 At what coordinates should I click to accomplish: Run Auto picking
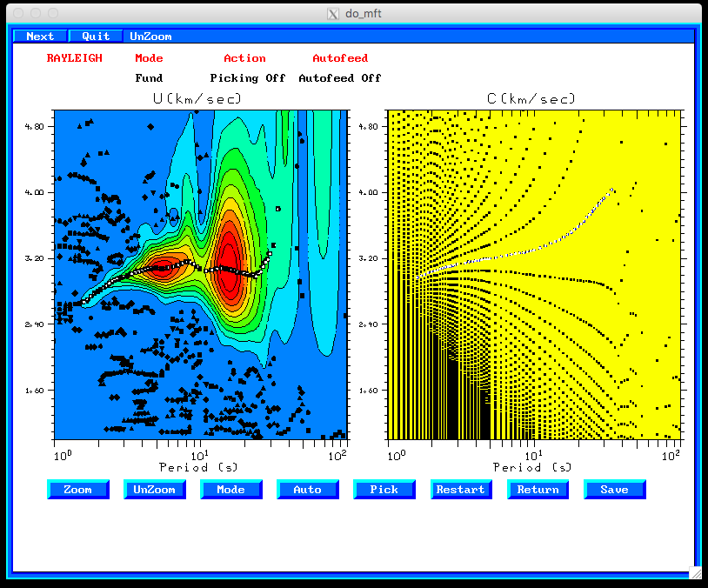pyautogui.click(x=308, y=490)
